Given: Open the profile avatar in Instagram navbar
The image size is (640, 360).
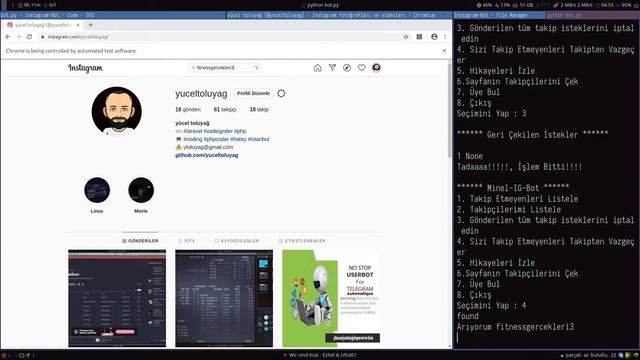Looking at the screenshot, I should click(376, 68).
